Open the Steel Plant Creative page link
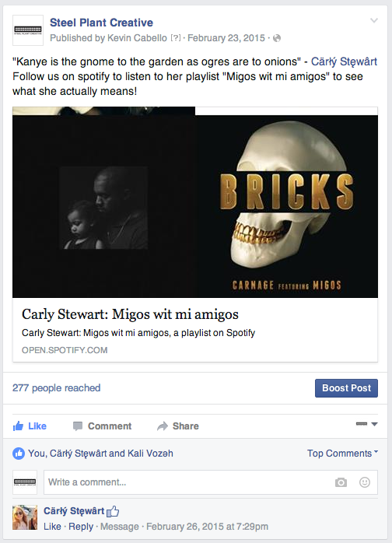392x543 pixels. 101,23
